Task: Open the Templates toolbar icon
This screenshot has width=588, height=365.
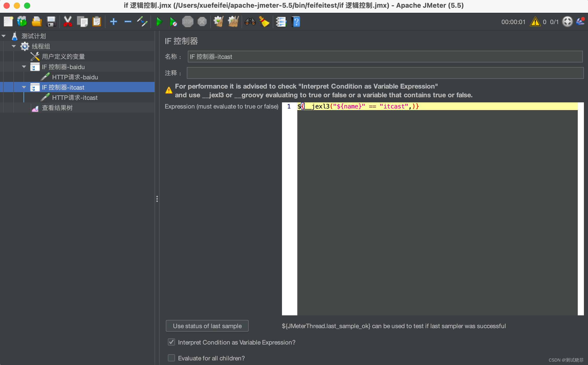Action: click(22, 22)
